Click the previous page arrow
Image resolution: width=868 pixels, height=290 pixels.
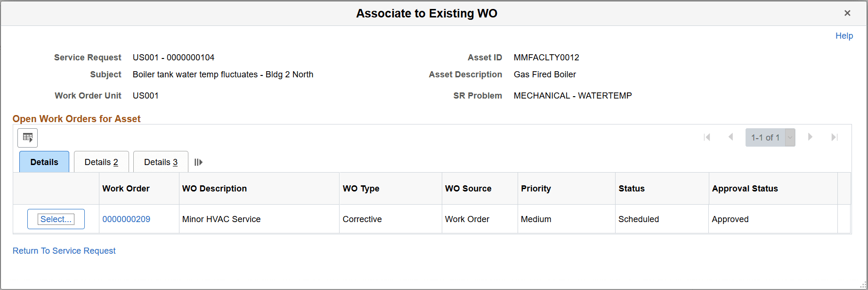pyautogui.click(x=730, y=137)
